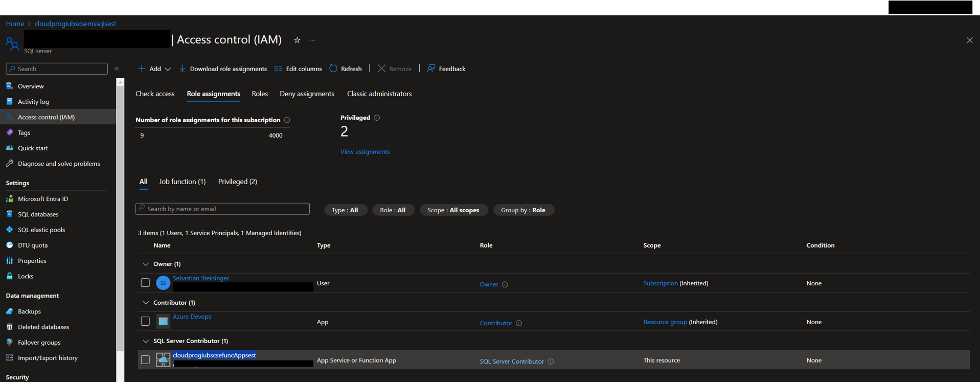Open Overview in the sidebar
This screenshot has height=382, width=980.
pyautogui.click(x=31, y=86)
